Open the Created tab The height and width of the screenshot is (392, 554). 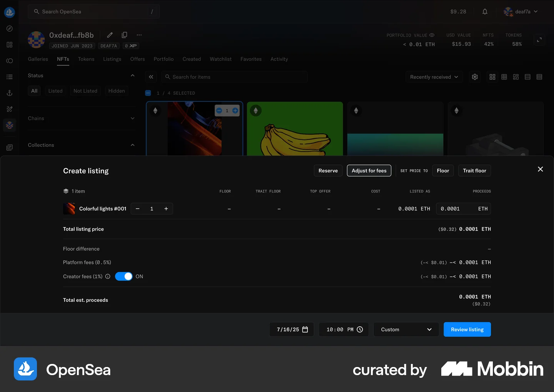tap(192, 59)
